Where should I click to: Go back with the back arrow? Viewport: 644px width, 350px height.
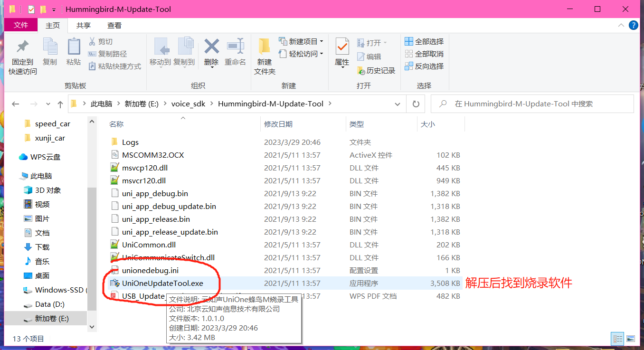point(16,104)
